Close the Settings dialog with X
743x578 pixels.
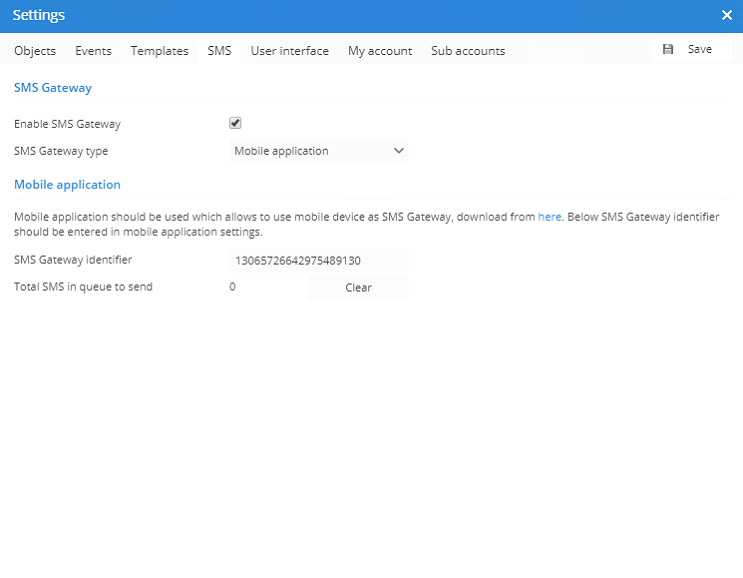tap(727, 15)
